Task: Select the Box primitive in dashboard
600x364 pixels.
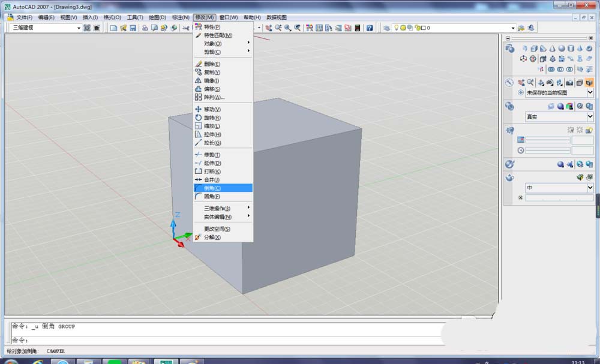Action: point(534,49)
